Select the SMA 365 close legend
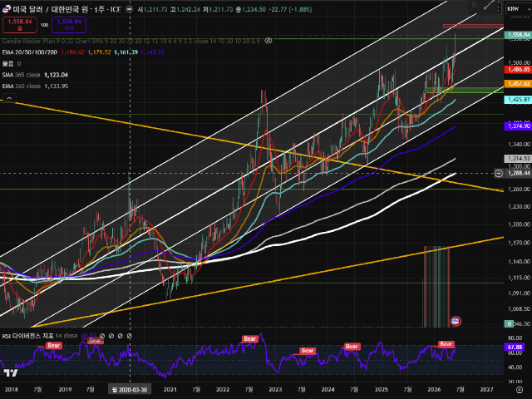532x399 pixels. 21,75
